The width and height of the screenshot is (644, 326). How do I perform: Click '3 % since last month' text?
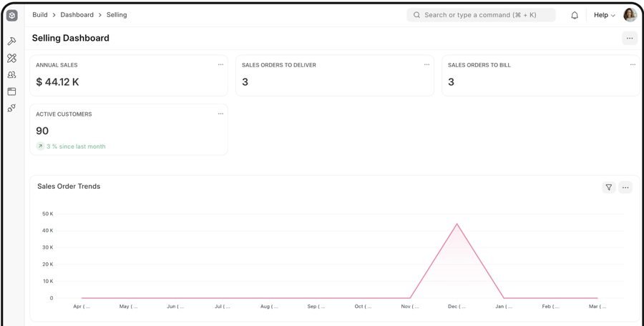[76, 147]
